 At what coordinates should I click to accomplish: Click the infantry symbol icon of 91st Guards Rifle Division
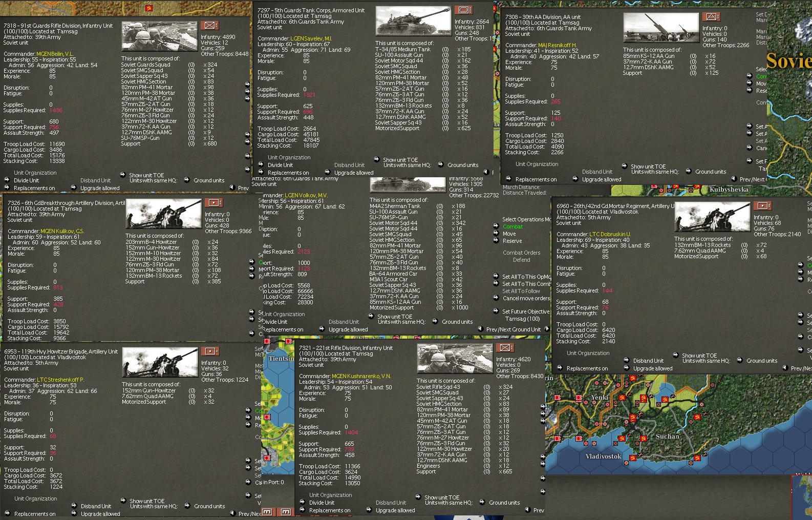[209, 25]
